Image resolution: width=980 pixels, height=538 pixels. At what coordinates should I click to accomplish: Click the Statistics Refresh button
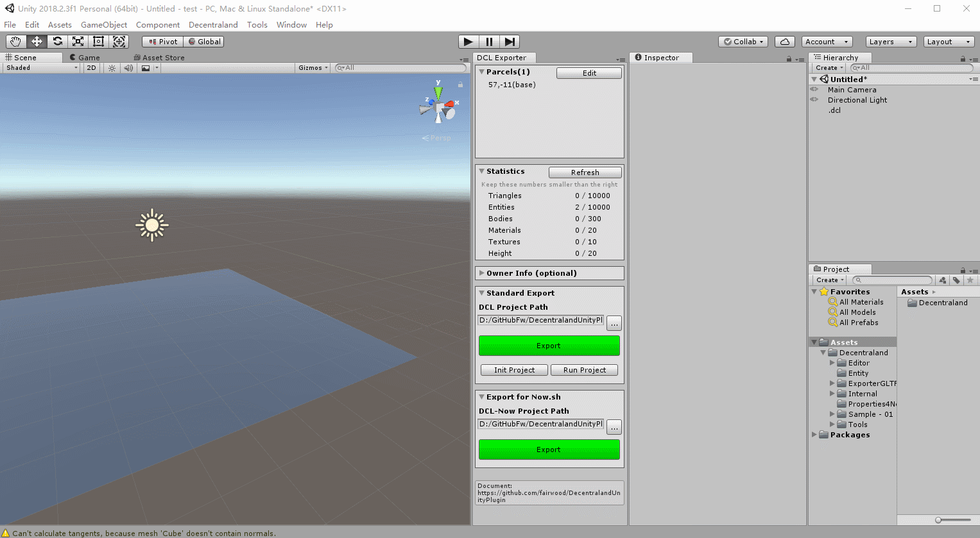tap(585, 172)
